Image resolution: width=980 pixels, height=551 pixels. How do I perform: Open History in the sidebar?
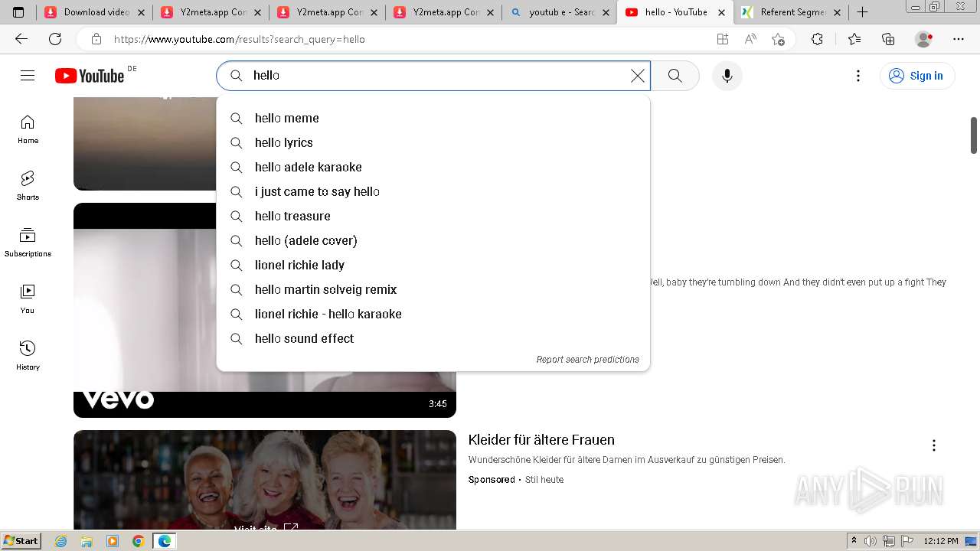(x=28, y=356)
